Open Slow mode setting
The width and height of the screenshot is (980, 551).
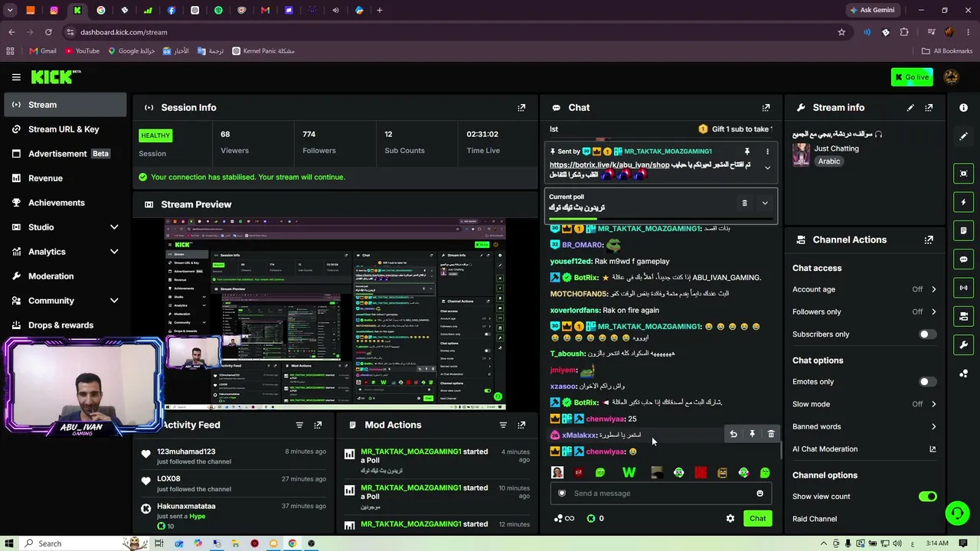click(x=864, y=404)
